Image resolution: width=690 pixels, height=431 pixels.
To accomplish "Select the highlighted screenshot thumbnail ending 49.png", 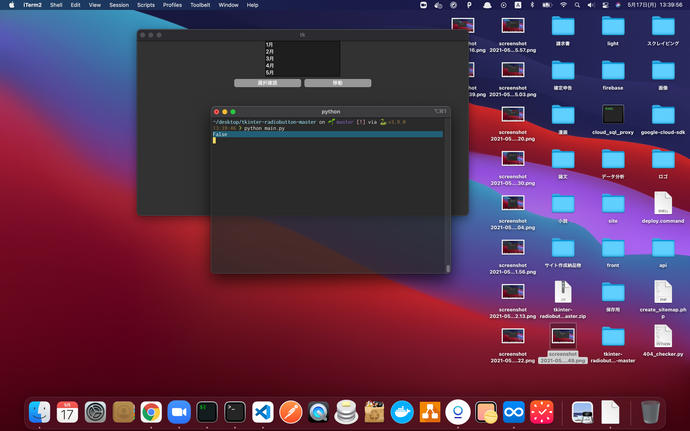I will point(563,336).
